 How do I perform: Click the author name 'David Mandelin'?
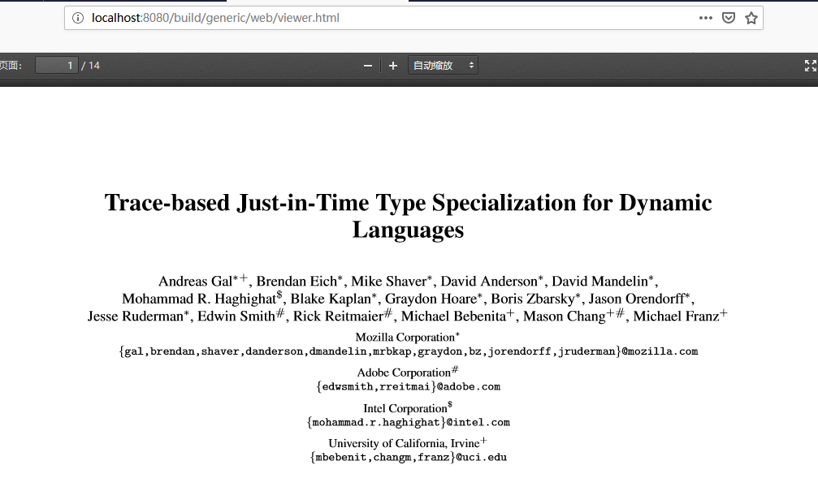point(600,282)
